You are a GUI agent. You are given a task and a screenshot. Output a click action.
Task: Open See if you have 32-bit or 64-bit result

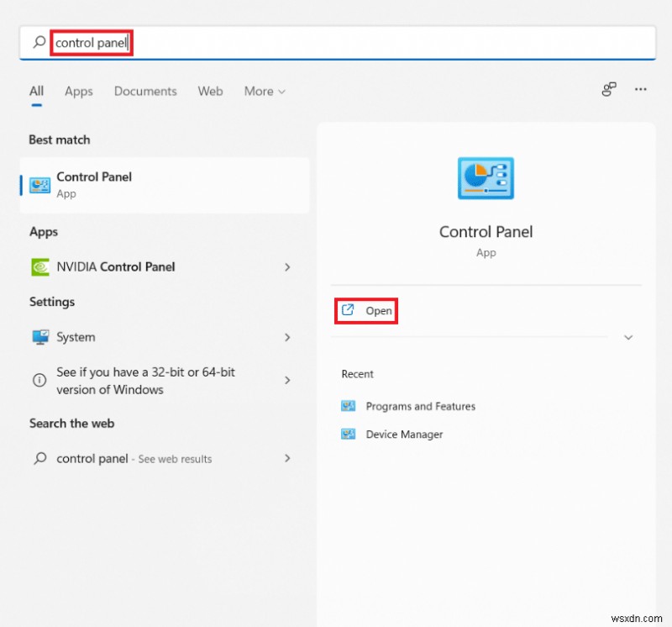tap(165, 381)
